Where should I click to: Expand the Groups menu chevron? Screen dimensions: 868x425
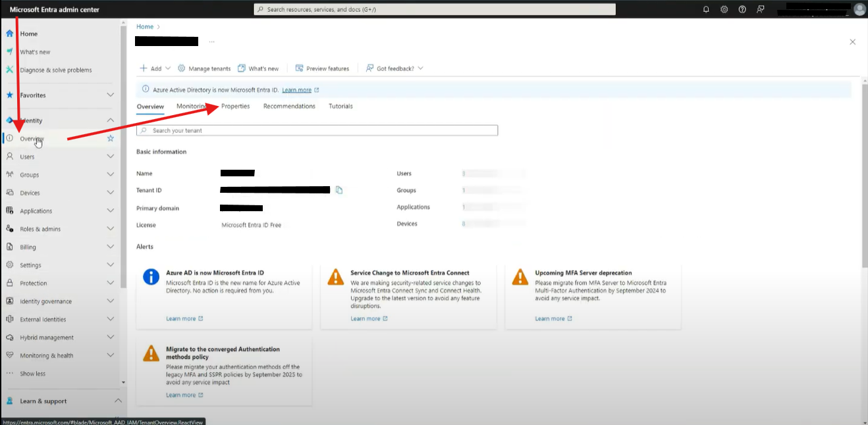click(111, 174)
